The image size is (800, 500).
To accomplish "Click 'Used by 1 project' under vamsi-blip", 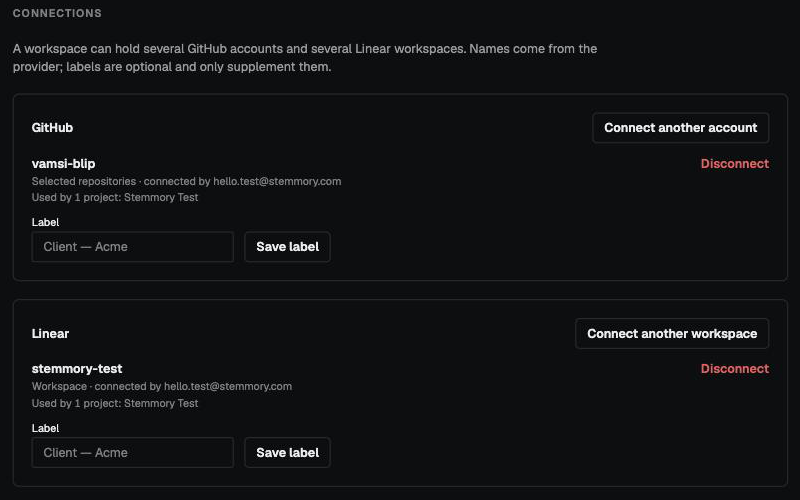I will tap(115, 197).
